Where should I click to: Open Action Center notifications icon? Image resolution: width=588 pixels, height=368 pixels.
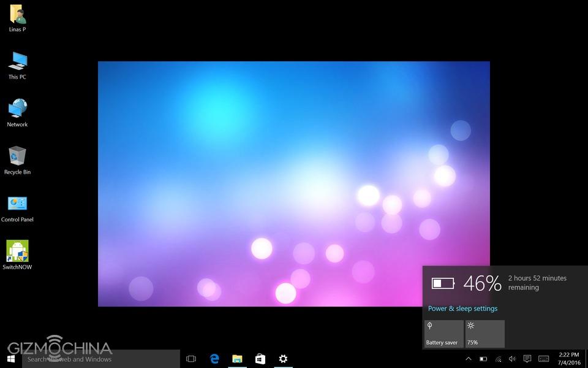pos(527,359)
